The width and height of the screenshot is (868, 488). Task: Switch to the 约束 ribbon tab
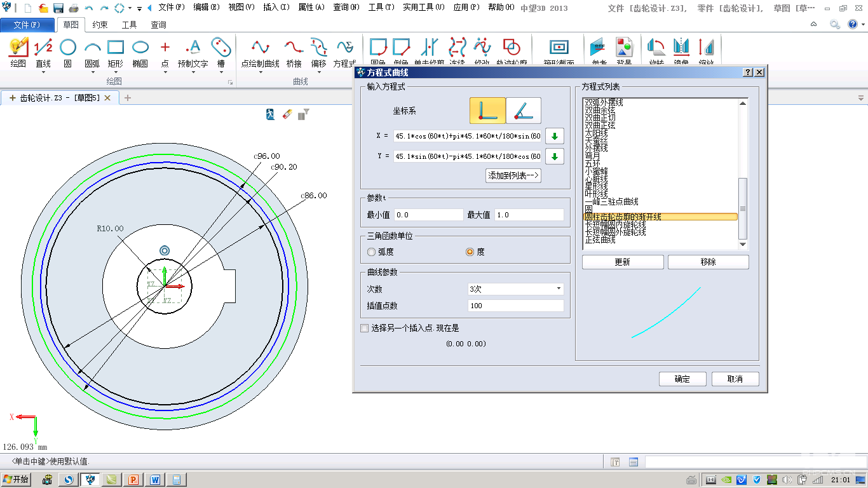(x=100, y=25)
